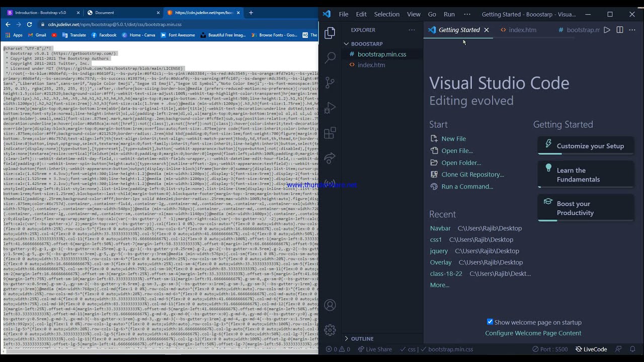This screenshot has height=362, width=644.
Task: Open the Explorer view in the activity bar
Action: pos(330,33)
